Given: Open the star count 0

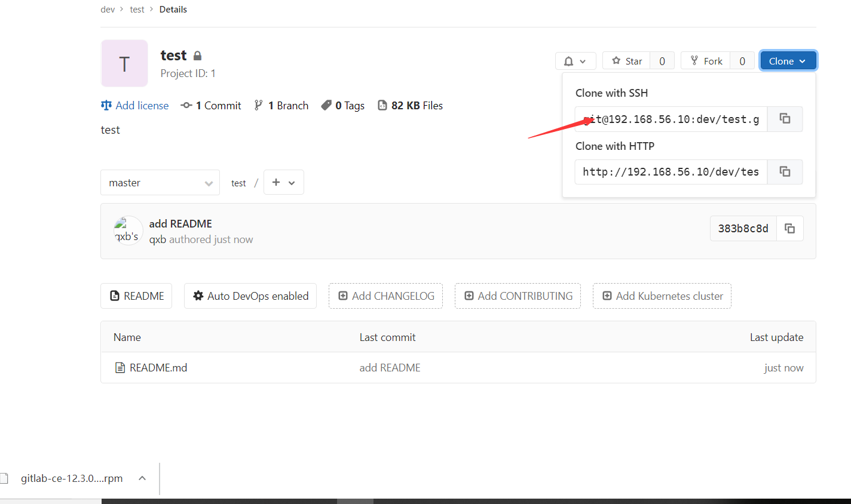Looking at the screenshot, I should click(x=662, y=61).
